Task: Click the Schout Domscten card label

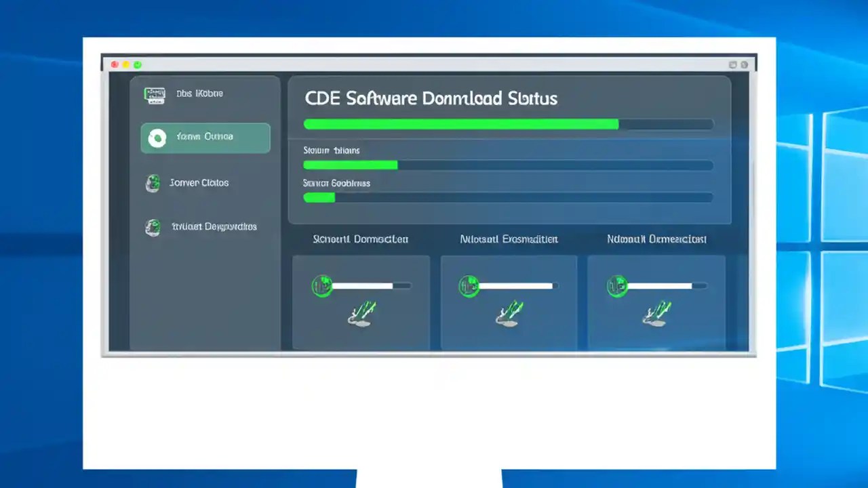Action: (x=360, y=239)
